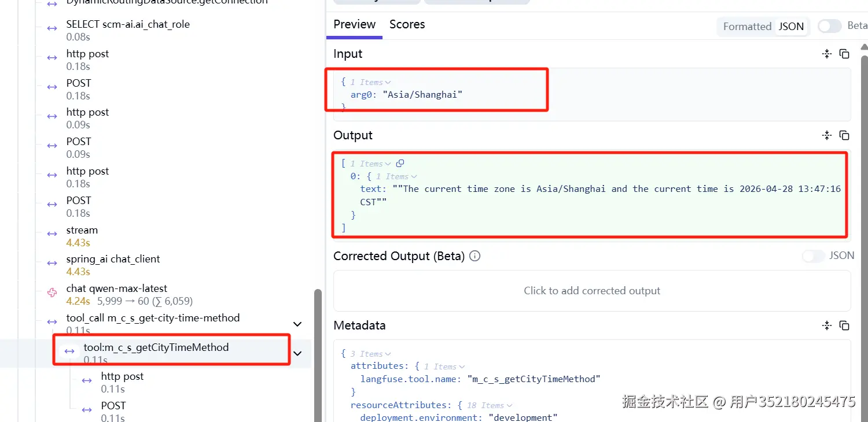Screen dimensions: 868x422
Task: Click the span icon of http post 0.09s
Action: [52, 116]
